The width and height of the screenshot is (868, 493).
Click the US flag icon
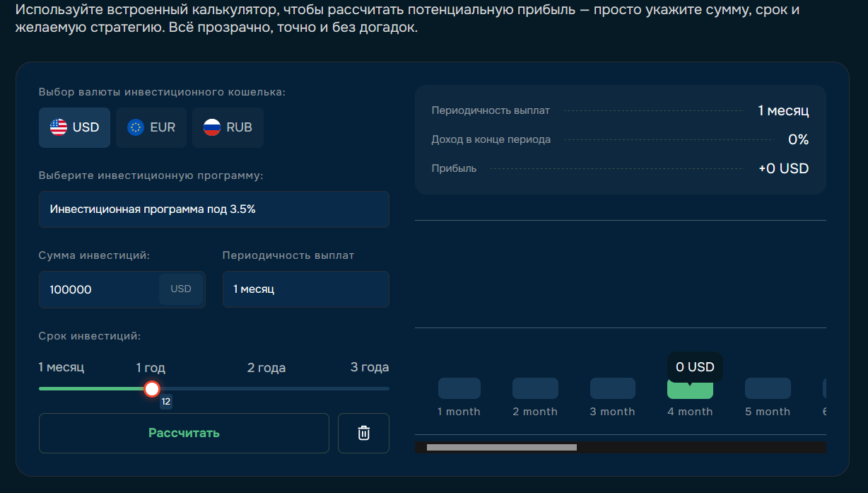tap(59, 127)
